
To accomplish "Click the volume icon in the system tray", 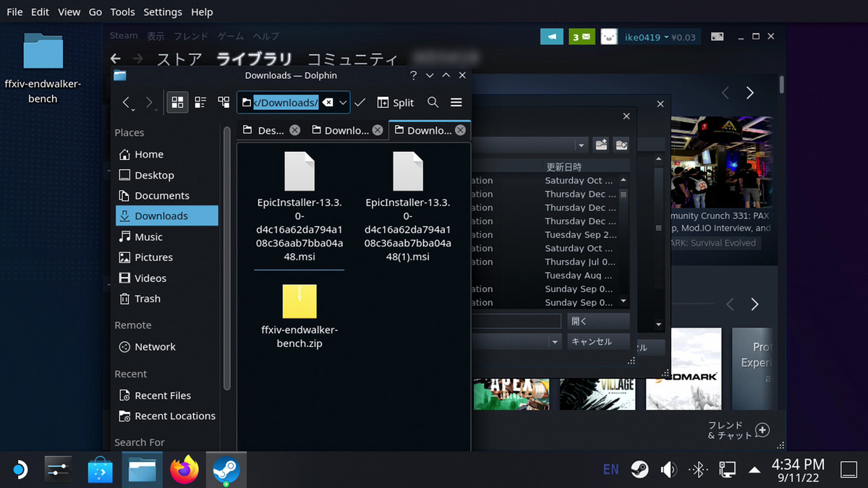I will [x=668, y=470].
